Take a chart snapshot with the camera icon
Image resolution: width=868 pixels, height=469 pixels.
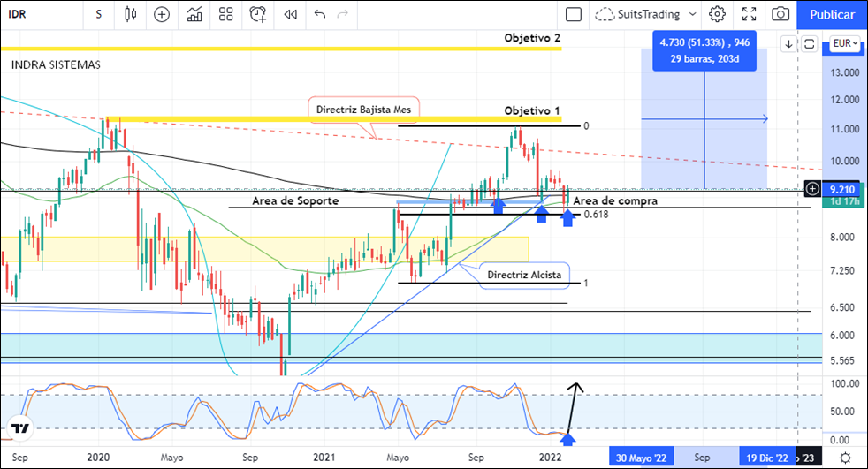[780, 14]
